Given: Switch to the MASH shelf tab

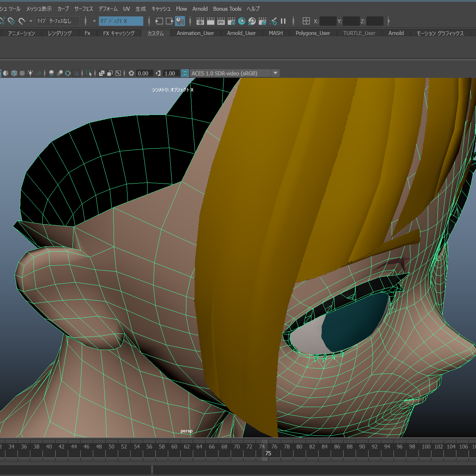Looking at the screenshot, I should pyautogui.click(x=276, y=33).
